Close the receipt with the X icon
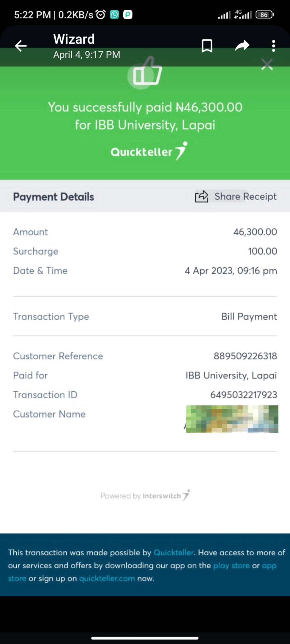 (x=267, y=64)
